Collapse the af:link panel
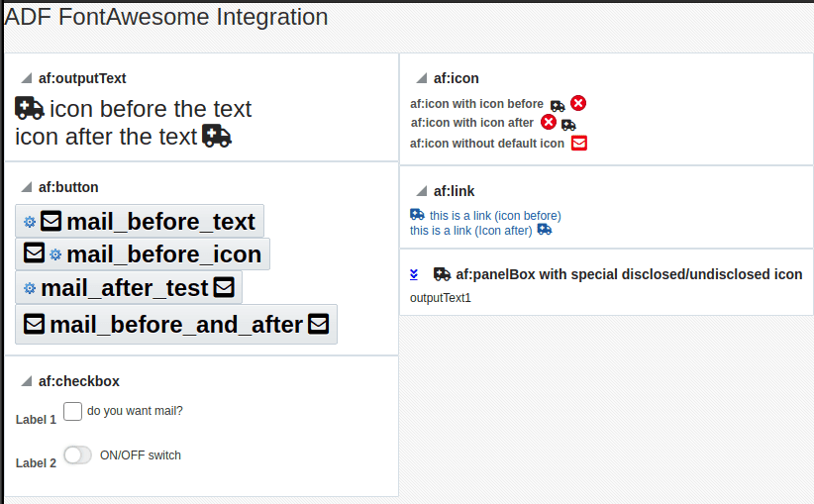 click(421, 191)
